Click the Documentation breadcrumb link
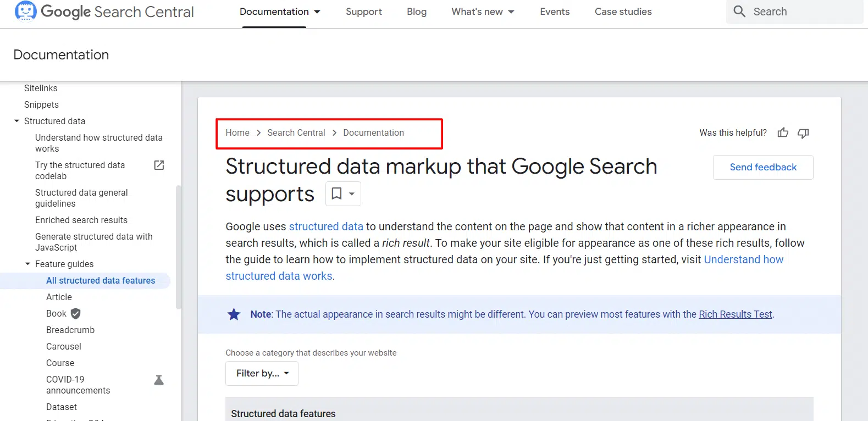Screen dimensions: 868x421 tap(373, 132)
